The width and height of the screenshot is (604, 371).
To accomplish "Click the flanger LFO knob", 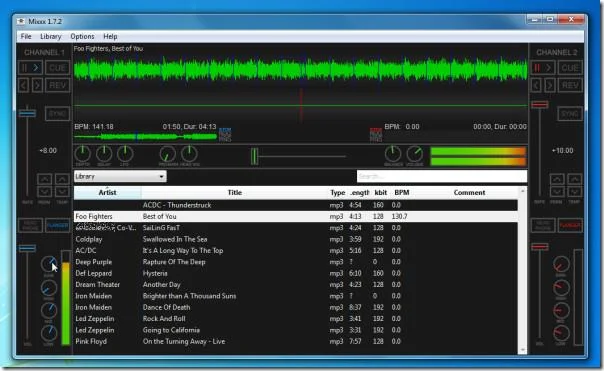I will (125, 154).
